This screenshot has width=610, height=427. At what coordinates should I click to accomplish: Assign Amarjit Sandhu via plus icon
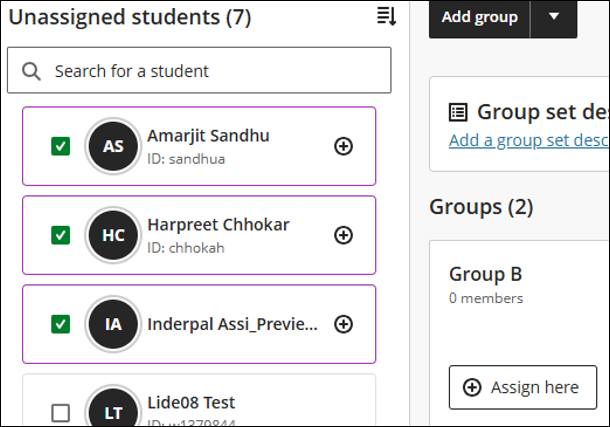pos(344,146)
